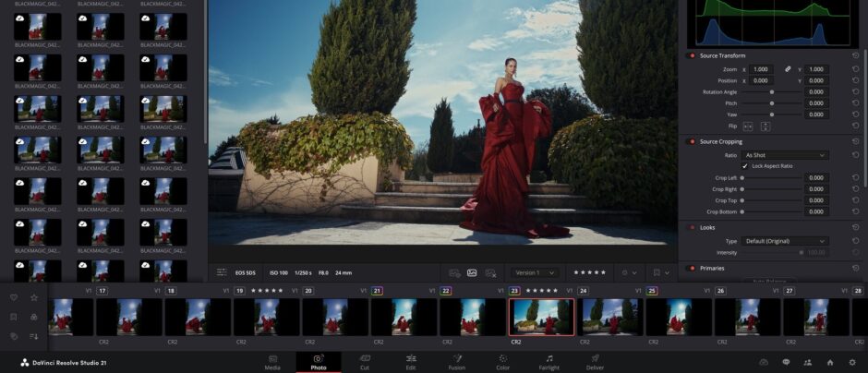This screenshot has width=868, height=373.
Task: Click the Deliver page button
Action: click(595, 361)
